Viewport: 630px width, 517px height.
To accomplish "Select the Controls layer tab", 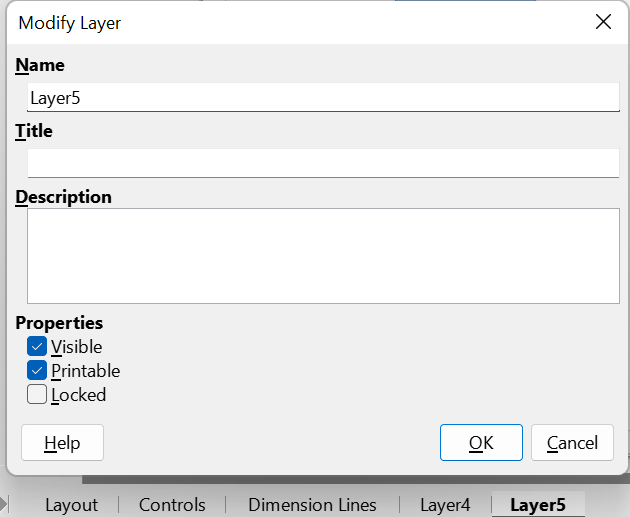I will point(172,505).
